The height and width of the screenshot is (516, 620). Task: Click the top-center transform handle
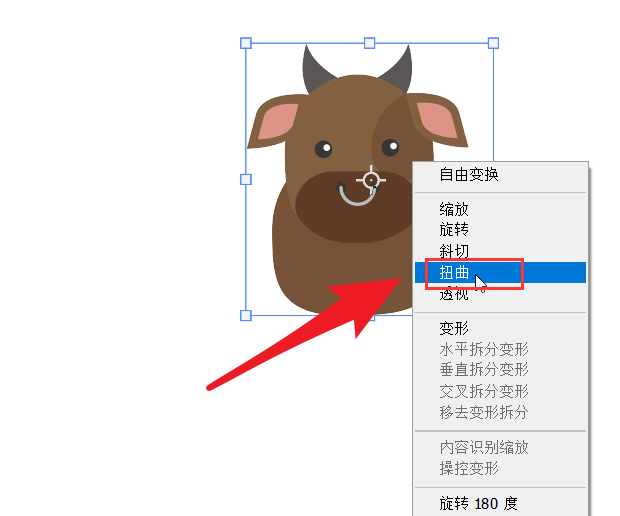click(369, 43)
